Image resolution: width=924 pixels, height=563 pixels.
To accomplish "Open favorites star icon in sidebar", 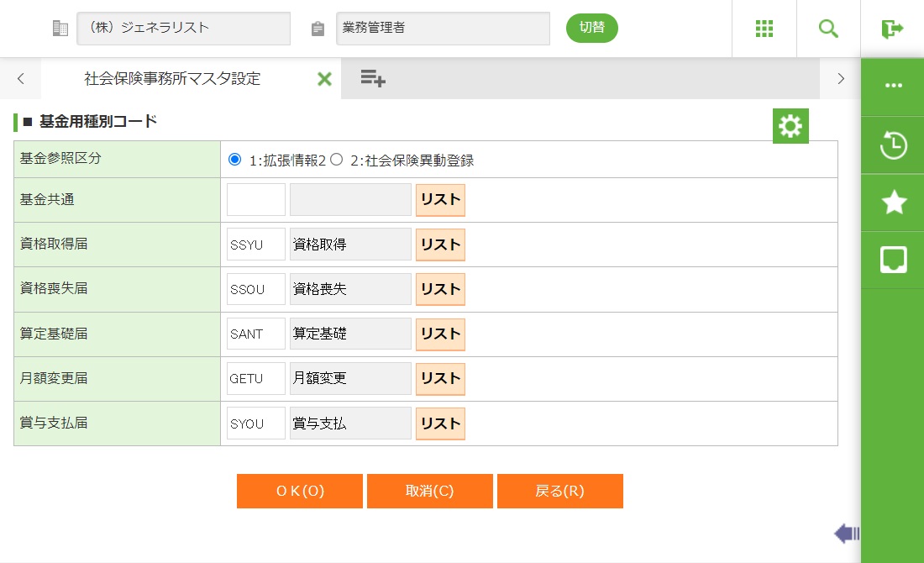I will click(x=893, y=203).
